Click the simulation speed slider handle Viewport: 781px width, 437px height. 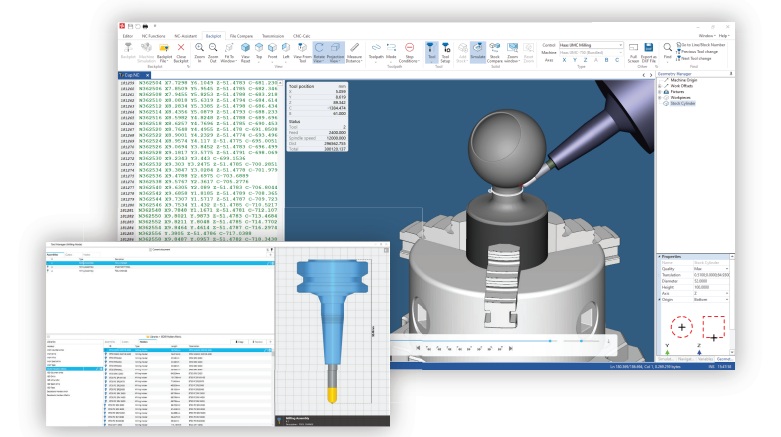581,341
